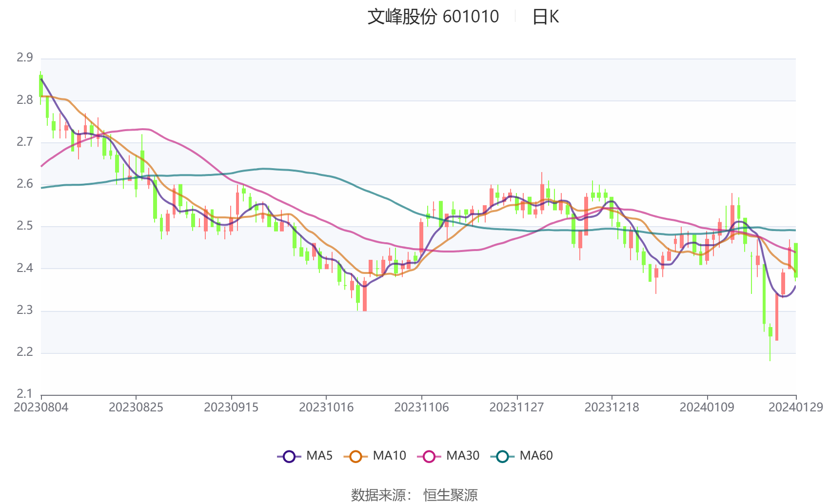Disable the MA60 series via its text label

click(536, 456)
